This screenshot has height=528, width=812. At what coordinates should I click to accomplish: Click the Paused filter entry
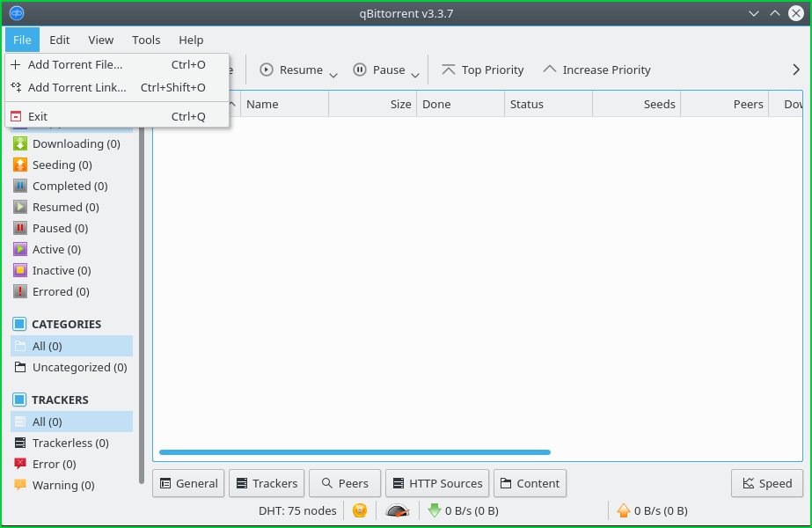click(x=60, y=228)
